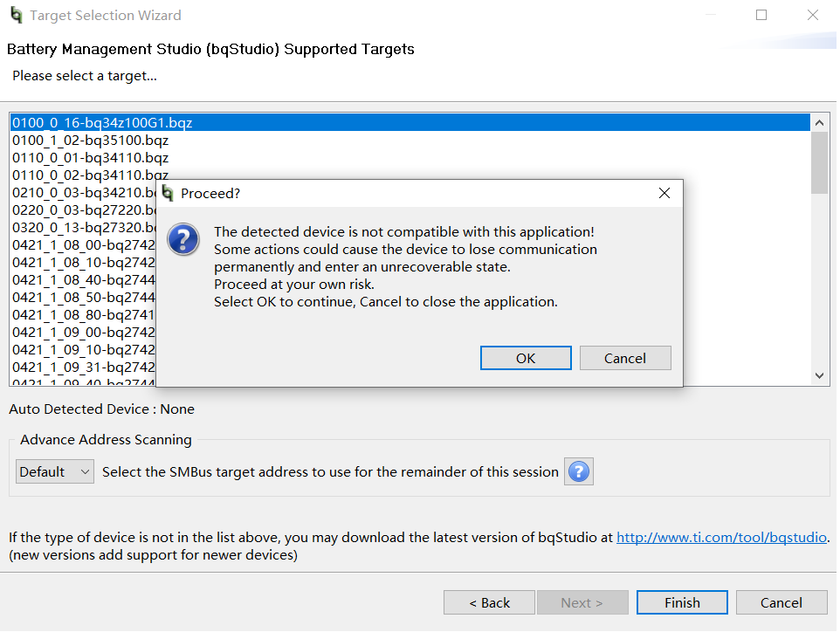Click the Auto Detected Device: None label
Screen dimensions: 840x639
102,409
